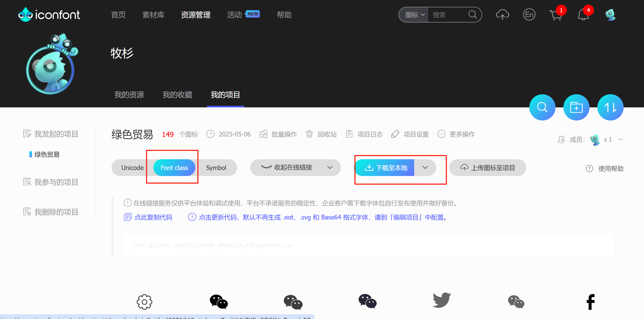Expand the members list chevron
The image size is (644, 319).
(x=620, y=139)
